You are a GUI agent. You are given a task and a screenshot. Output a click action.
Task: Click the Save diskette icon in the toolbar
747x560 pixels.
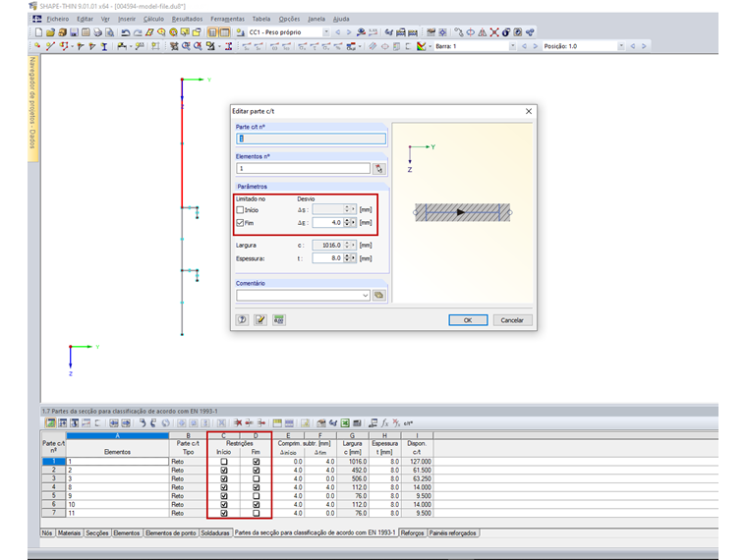[74, 32]
